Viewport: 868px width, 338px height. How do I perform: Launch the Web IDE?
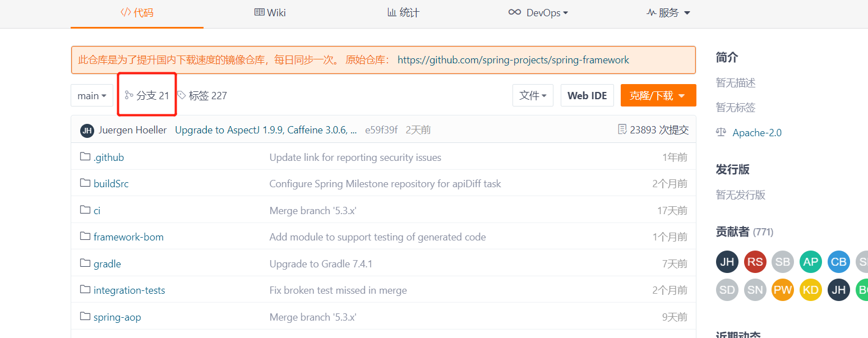click(x=587, y=96)
